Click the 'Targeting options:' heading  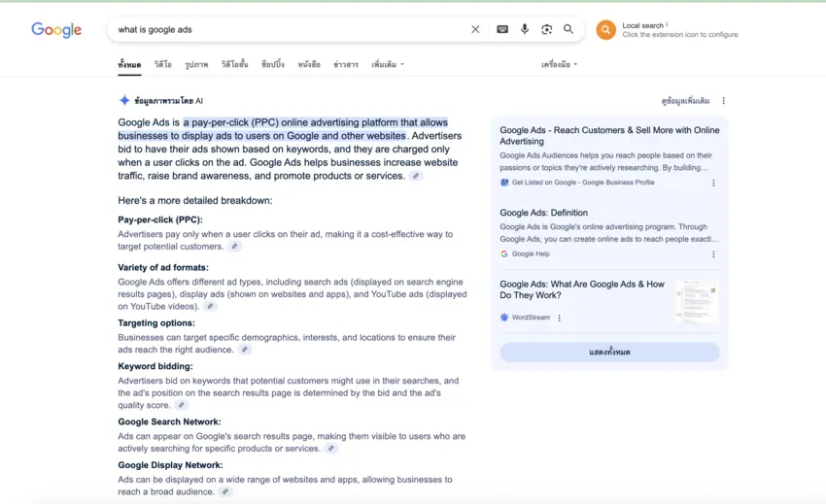[156, 322]
